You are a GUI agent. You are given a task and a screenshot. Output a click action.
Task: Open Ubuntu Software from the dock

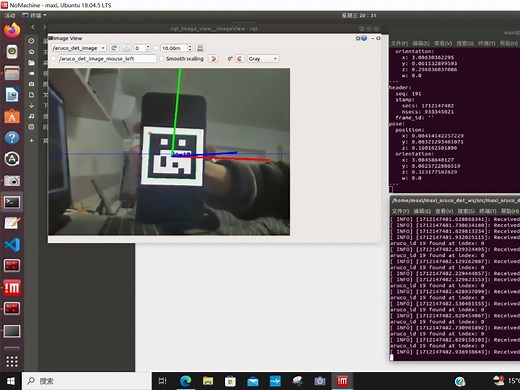[12, 116]
